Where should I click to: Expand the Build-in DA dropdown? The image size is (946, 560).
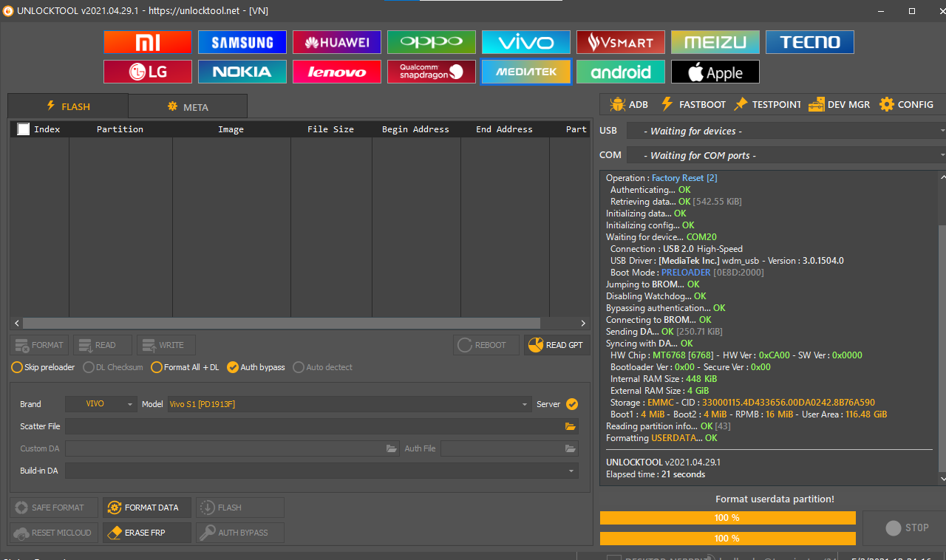pyautogui.click(x=321, y=471)
